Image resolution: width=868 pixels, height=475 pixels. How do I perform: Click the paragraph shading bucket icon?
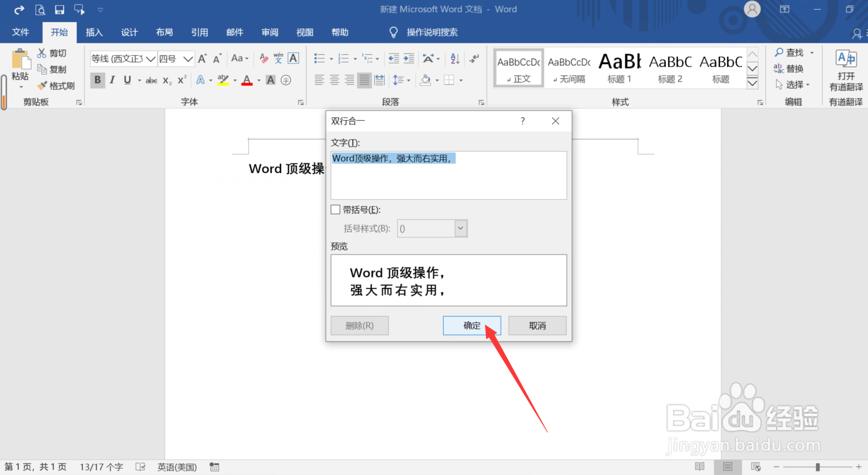tap(426, 80)
